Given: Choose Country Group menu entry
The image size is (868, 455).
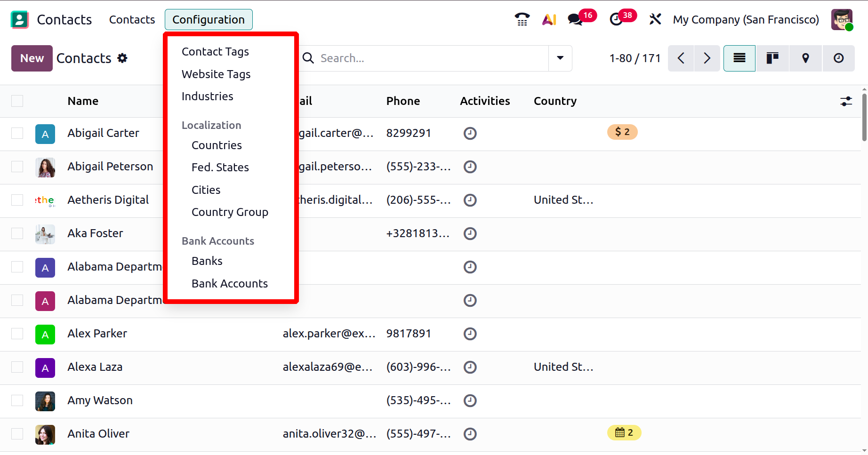Looking at the screenshot, I should coord(230,212).
